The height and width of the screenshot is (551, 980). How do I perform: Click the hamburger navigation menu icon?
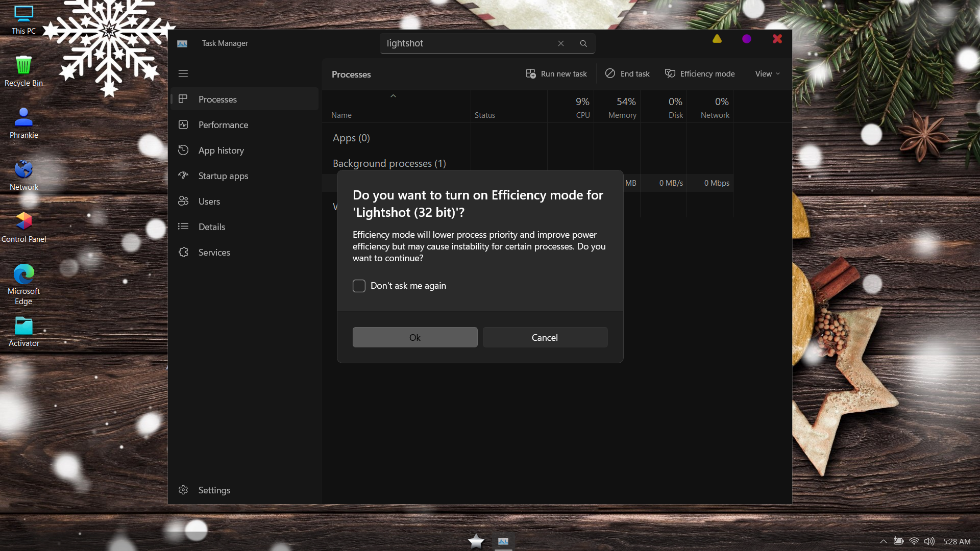(183, 73)
